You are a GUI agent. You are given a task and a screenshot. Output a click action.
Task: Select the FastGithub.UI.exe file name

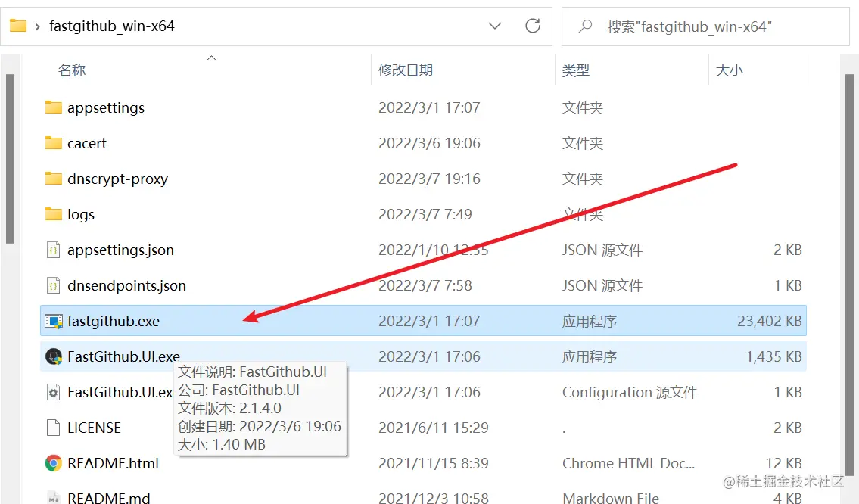pyautogui.click(x=124, y=356)
